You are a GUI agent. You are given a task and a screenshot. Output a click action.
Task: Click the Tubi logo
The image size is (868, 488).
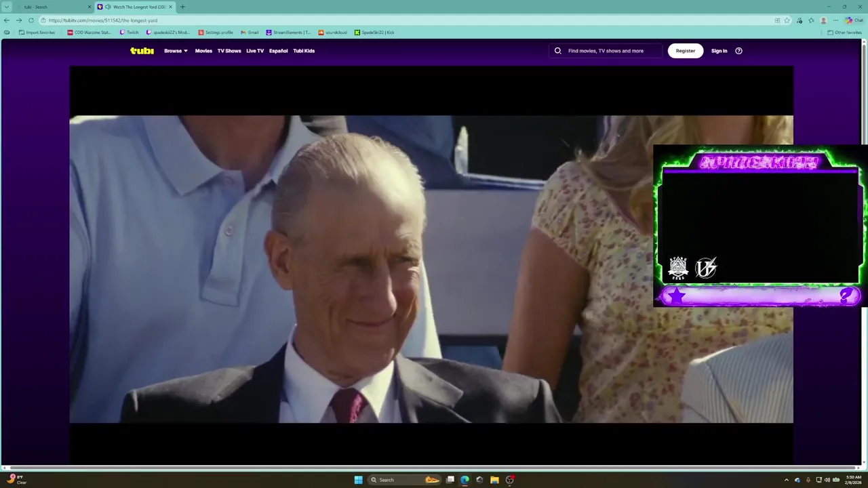tap(142, 51)
